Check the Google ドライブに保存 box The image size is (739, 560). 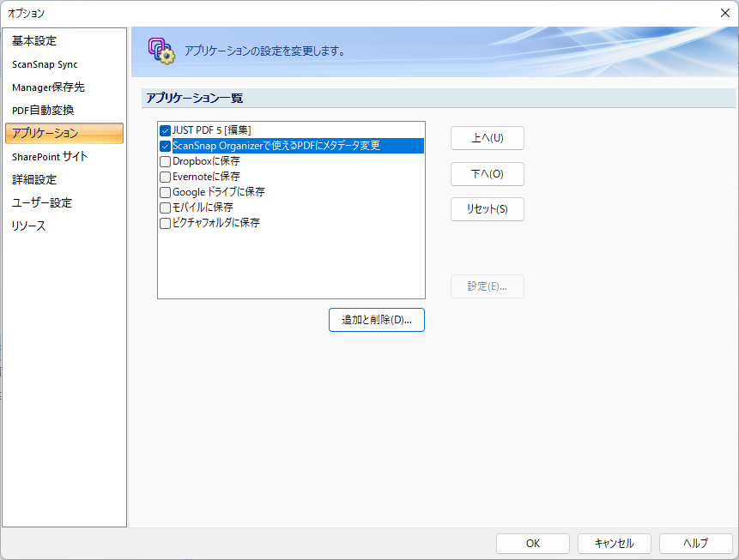coord(165,192)
